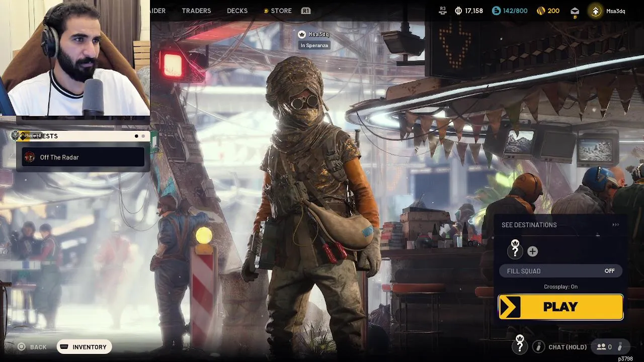Click the Msa3dq username in top bar
The height and width of the screenshot is (362, 644).
(616, 11)
